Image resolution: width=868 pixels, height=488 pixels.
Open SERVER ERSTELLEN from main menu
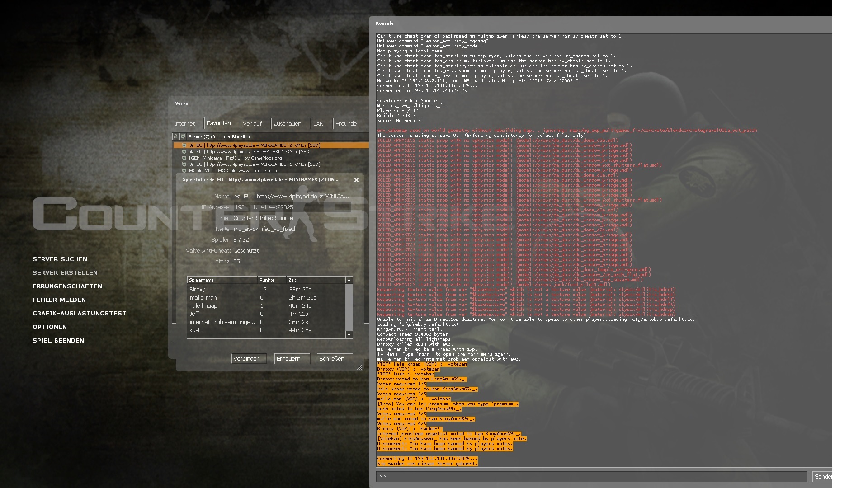pos(65,273)
